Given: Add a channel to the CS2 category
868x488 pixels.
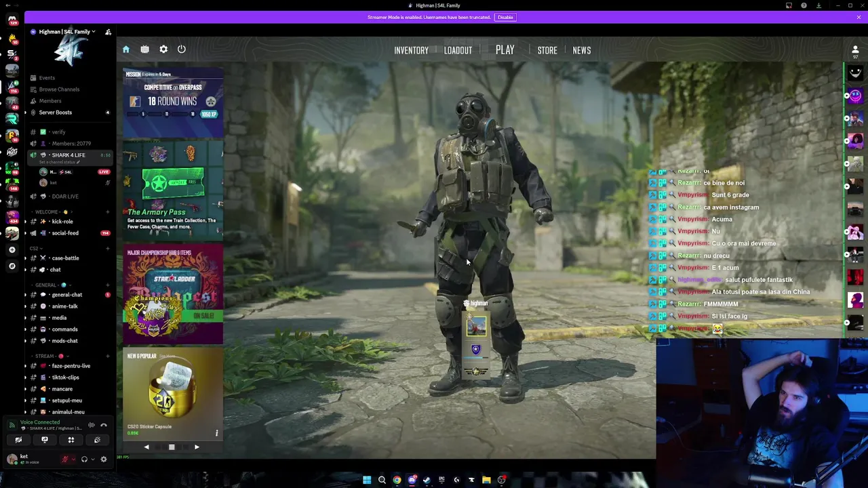Looking at the screenshot, I should point(107,249).
